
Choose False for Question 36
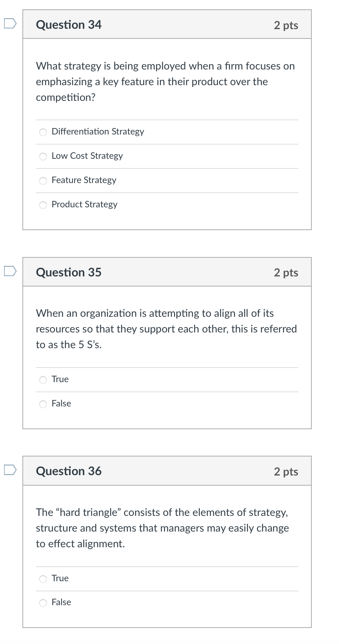click(x=43, y=603)
